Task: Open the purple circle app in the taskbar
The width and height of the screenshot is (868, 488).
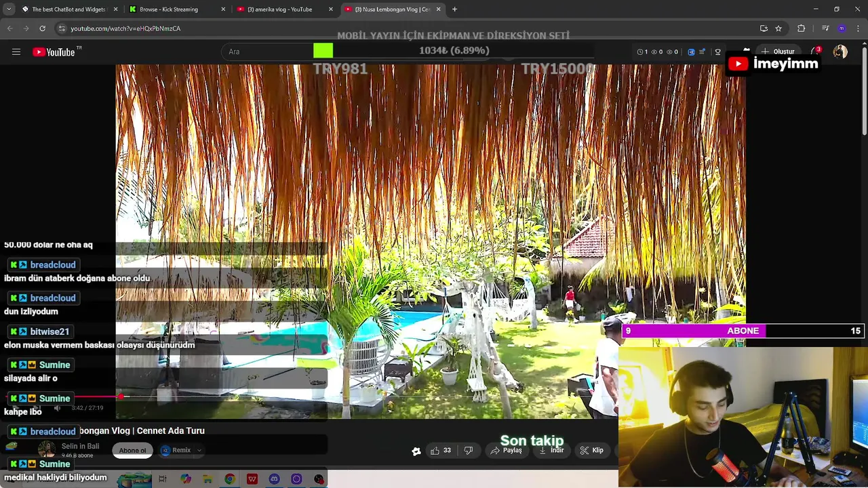Action: 296,479
